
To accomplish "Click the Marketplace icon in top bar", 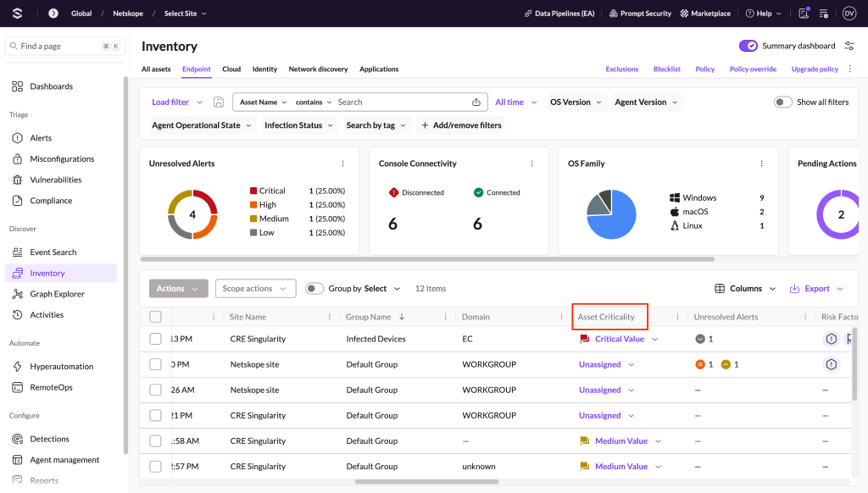I will pos(684,14).
